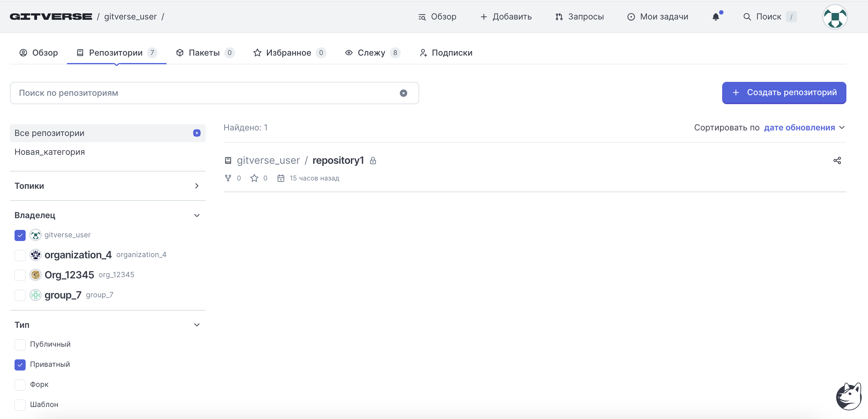Click the calendar icon next to 15 часов назад
The height and width of the screenshot is (419, 868).
pyautogui.click(x=281, y=178)
